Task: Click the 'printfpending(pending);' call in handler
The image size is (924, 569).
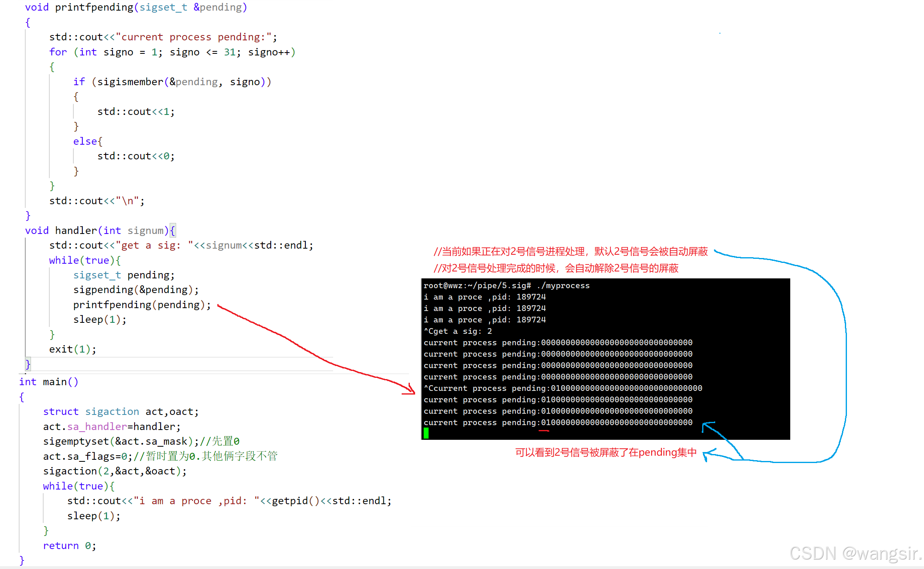Action: pyautogui.click(x=142, y=305)
